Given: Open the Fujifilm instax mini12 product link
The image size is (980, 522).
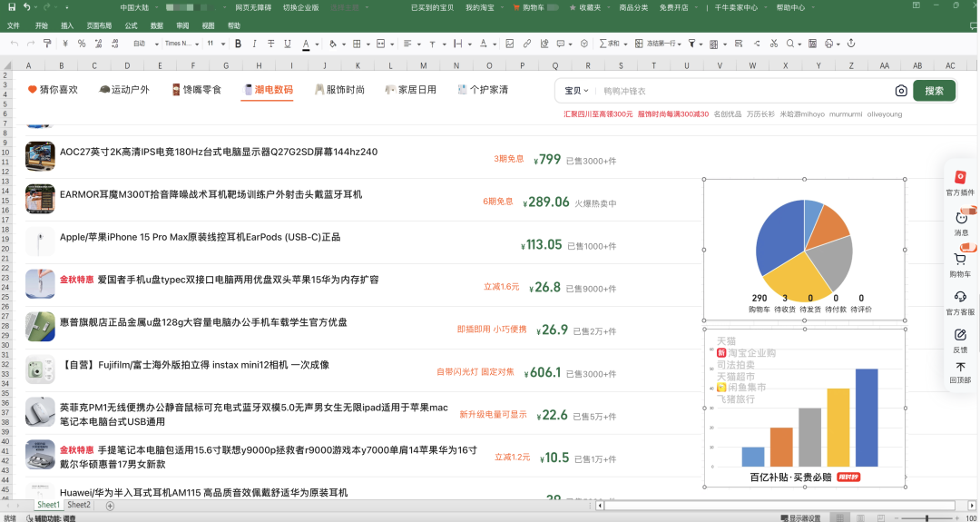Looking at the screenshot, I should (194, 364).
